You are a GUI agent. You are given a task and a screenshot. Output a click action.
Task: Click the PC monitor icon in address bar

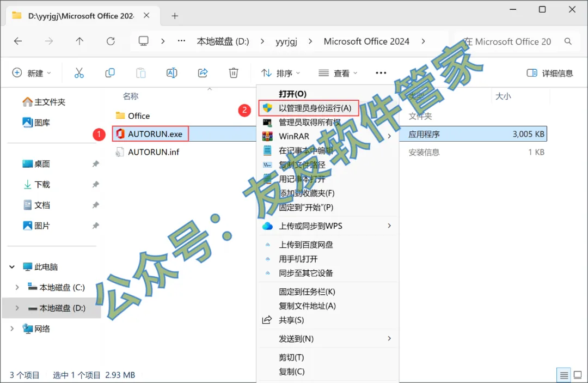click(144, 41)
